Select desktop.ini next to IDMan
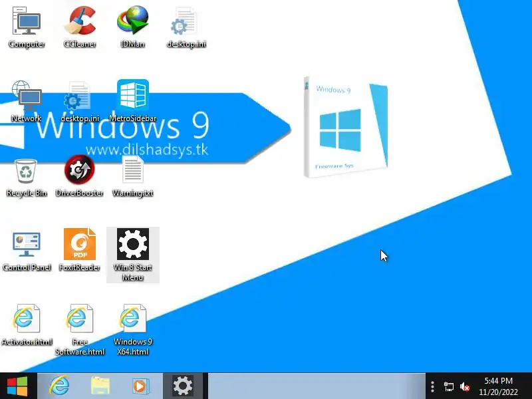The image size is (532, 399). click(x=186, y=27)
